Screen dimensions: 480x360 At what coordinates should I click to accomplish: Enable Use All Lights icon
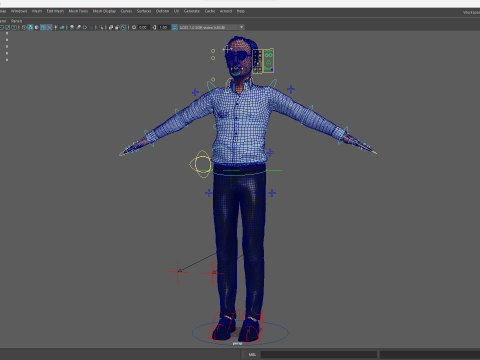(56, 27)
